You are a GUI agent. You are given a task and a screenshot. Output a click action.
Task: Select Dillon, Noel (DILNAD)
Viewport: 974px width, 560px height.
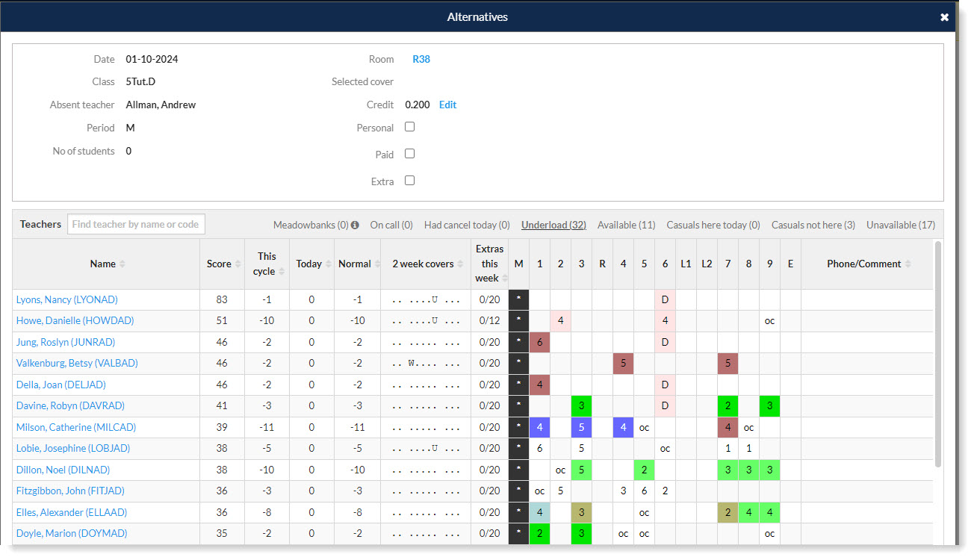tap(63, 470)
